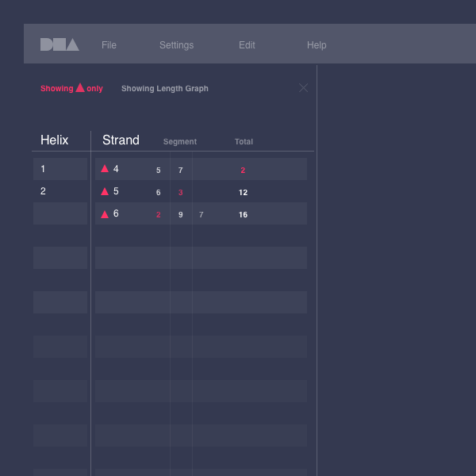Image resolution: width=476 pixels, height=476 pixels.
Task: Click the Strand column header
Action: tap(121, 140)
